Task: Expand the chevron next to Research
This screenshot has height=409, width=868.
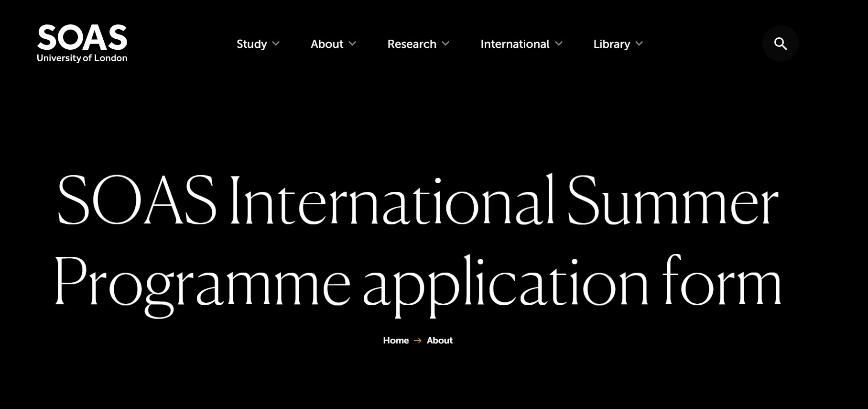Action: tap(445, 44)
